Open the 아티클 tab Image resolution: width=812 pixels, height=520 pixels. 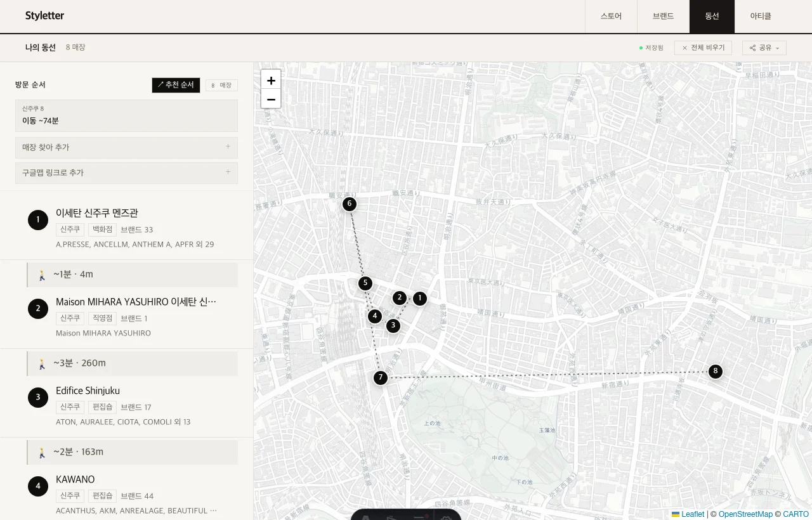761,16
